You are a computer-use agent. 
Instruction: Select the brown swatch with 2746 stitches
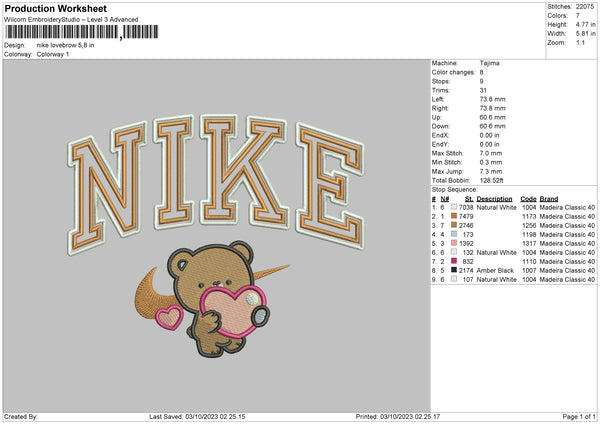point(454,225)
